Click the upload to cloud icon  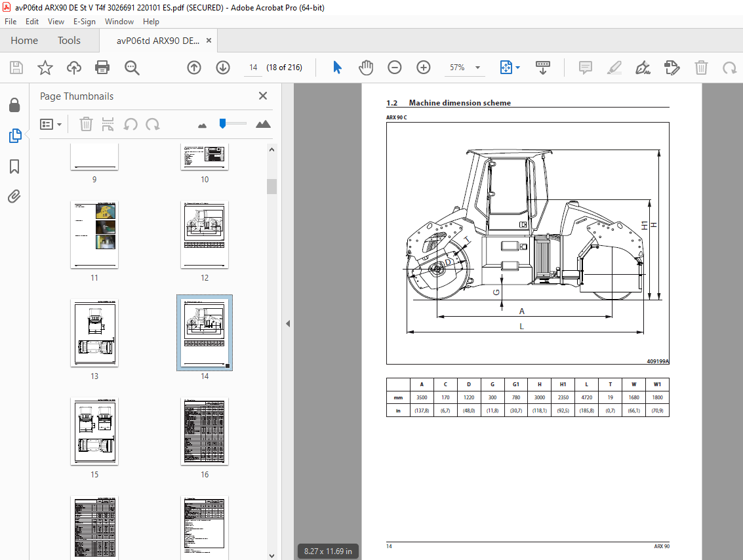tap(74, 68)
